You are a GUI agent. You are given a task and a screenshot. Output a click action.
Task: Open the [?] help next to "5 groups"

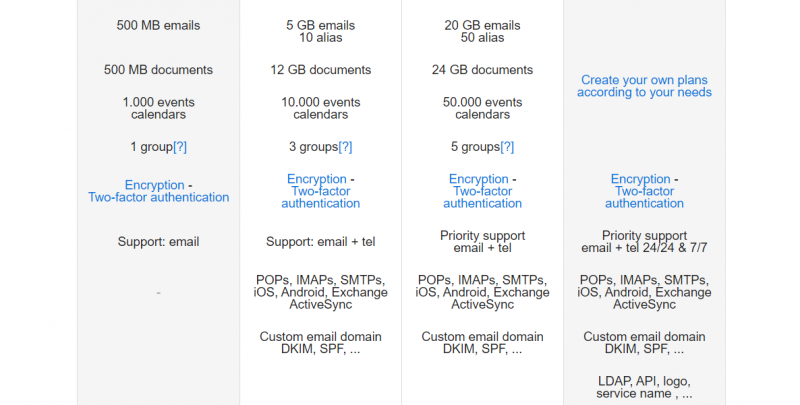tap(507, 147)
